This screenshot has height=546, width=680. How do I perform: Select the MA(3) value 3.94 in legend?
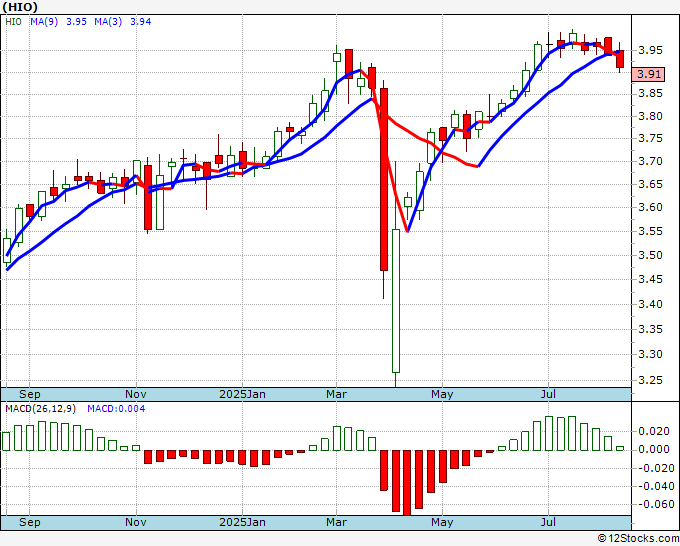[x=141, y=22]
